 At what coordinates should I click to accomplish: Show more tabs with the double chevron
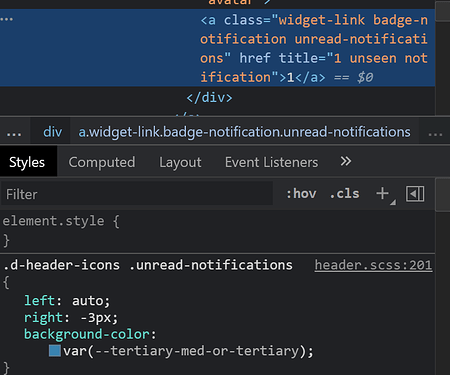tap(346, 162)
